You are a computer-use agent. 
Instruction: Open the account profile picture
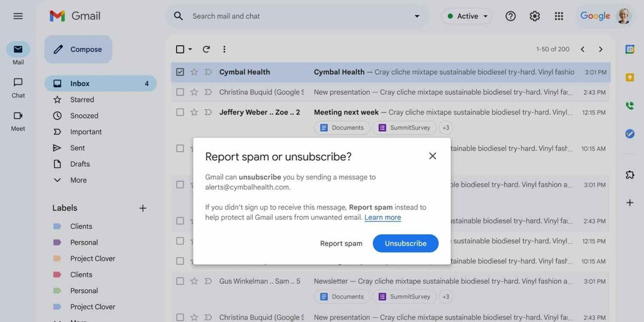tap(624, 16)
